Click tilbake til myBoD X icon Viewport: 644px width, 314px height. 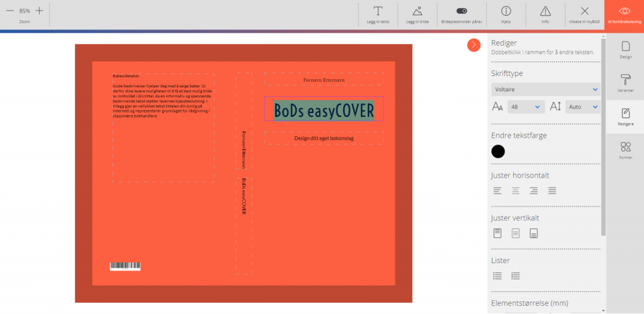click(584, 11)
